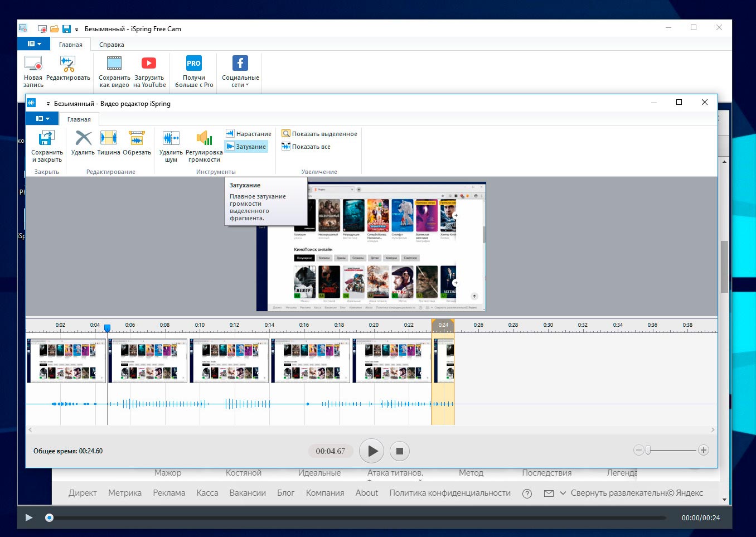756x537 pixels.
Task: Click the Реклама footer link
Action: [169, 493]
